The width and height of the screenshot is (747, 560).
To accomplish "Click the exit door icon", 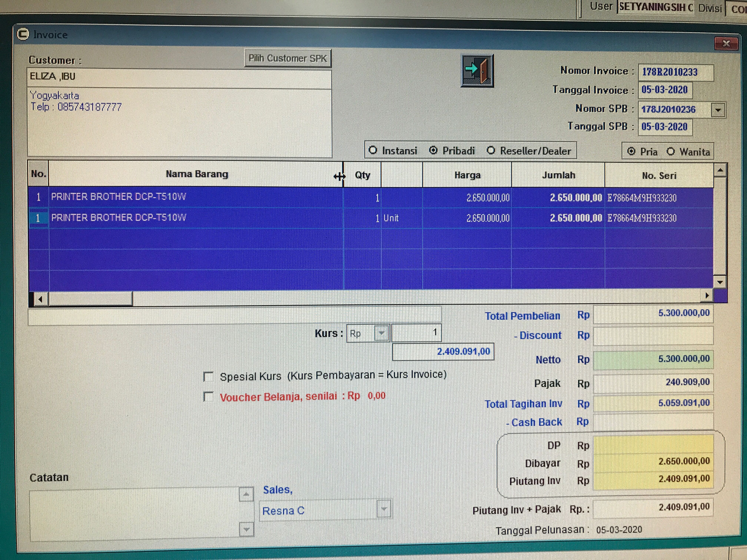I will click(477, 71).
